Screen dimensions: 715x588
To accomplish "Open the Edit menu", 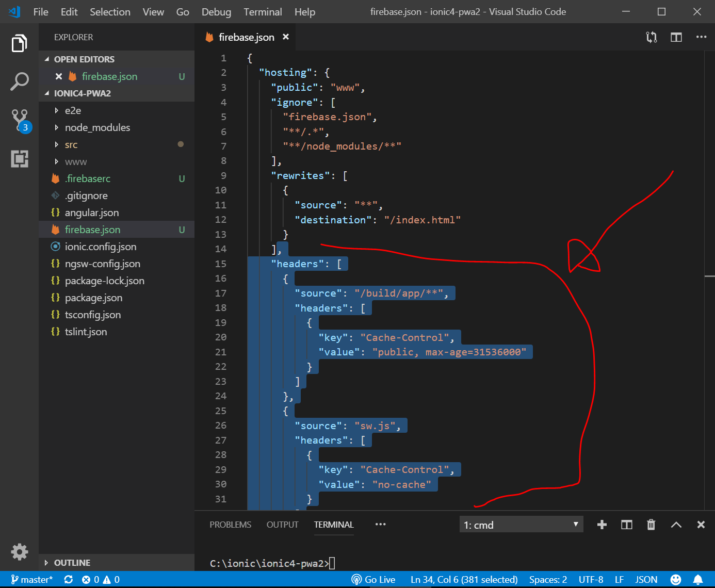I will click(x=69, y=12).
